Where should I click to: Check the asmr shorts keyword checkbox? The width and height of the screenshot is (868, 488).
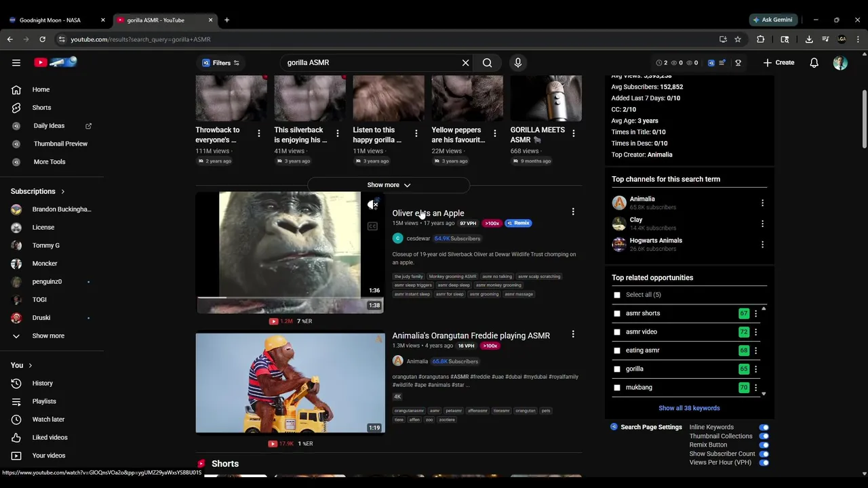pos(616,313)
